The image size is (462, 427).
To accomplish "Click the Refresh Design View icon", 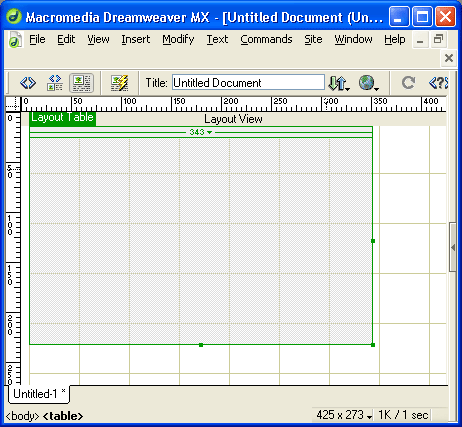I will [408, 83].
